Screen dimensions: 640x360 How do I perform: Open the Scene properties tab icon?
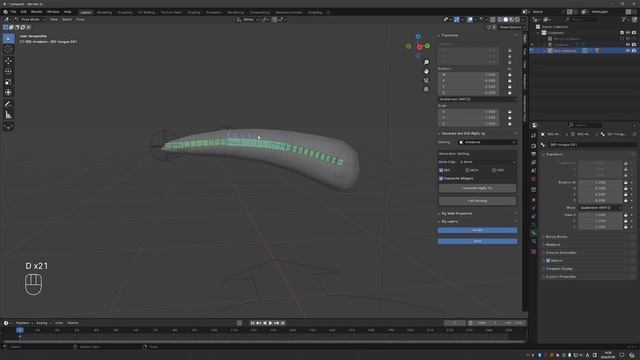tap(533, 171)
